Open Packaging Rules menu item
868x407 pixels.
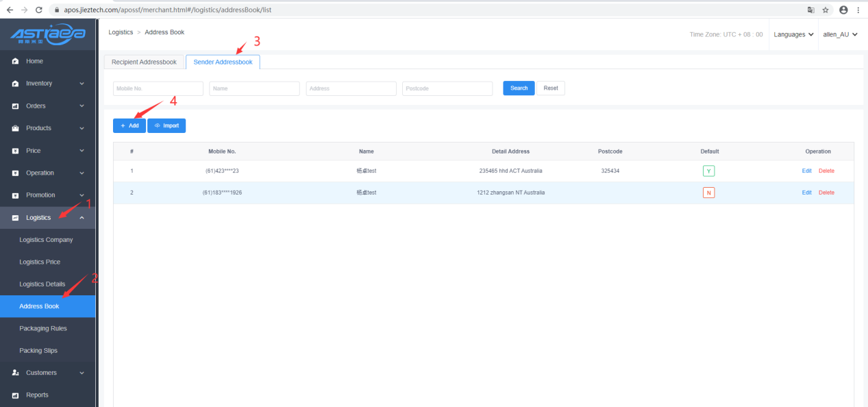(x=43, y=328)
